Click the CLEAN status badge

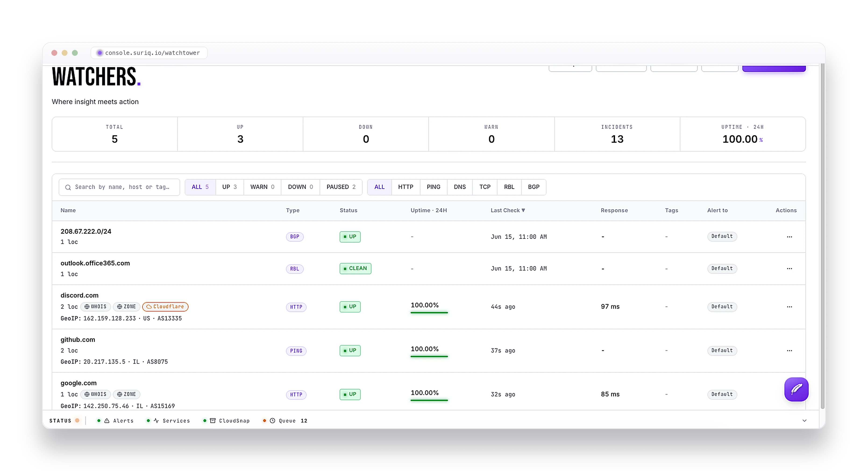pos(355,268)
